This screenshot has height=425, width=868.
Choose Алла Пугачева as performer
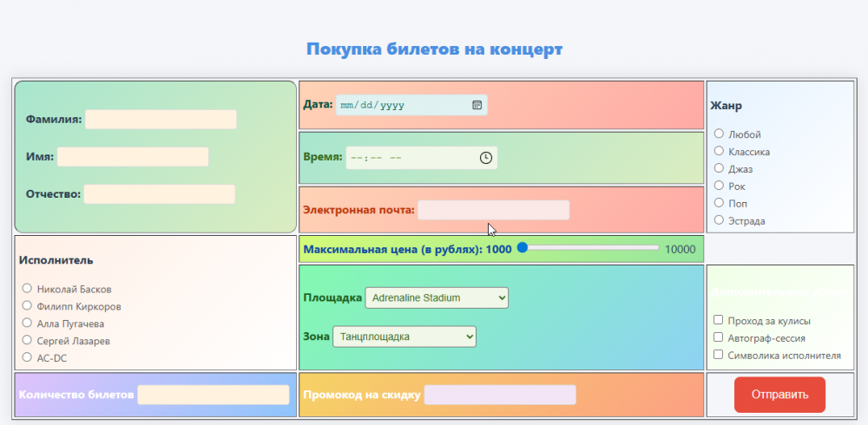27,323
